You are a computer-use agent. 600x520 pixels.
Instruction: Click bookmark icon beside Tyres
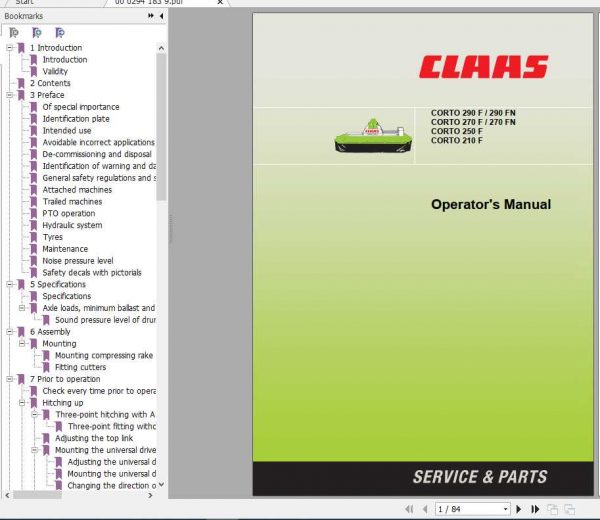pos(34,238)
